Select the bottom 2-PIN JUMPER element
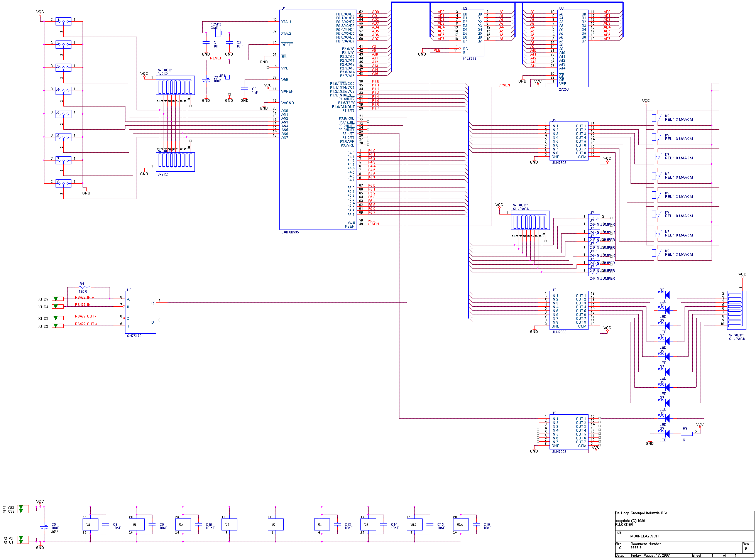 (x=594, y=271)
